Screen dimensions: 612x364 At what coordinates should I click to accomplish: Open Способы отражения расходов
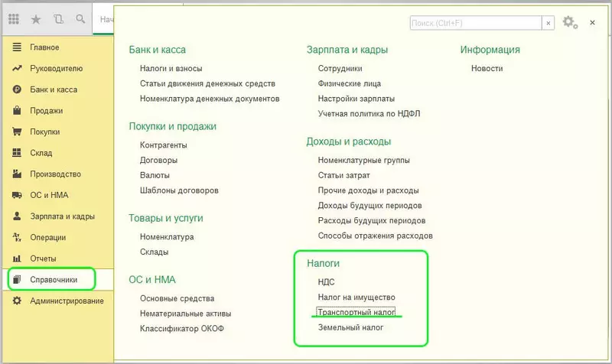pos(375,236)
